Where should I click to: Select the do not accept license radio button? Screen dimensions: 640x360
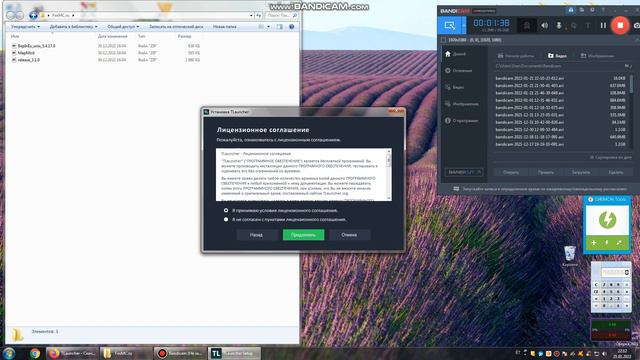(x=226, y=219)
